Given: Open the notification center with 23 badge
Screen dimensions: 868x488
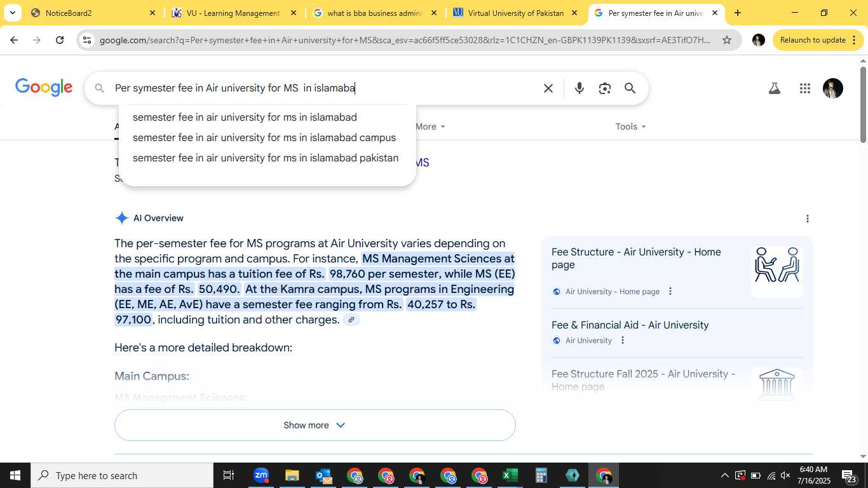Looking at the screenshot, I should click(x=850, y=475).
